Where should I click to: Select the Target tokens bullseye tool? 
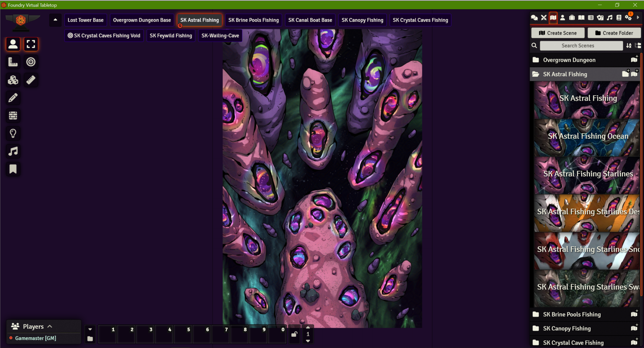pyautogui.click(x=31, y=62)
